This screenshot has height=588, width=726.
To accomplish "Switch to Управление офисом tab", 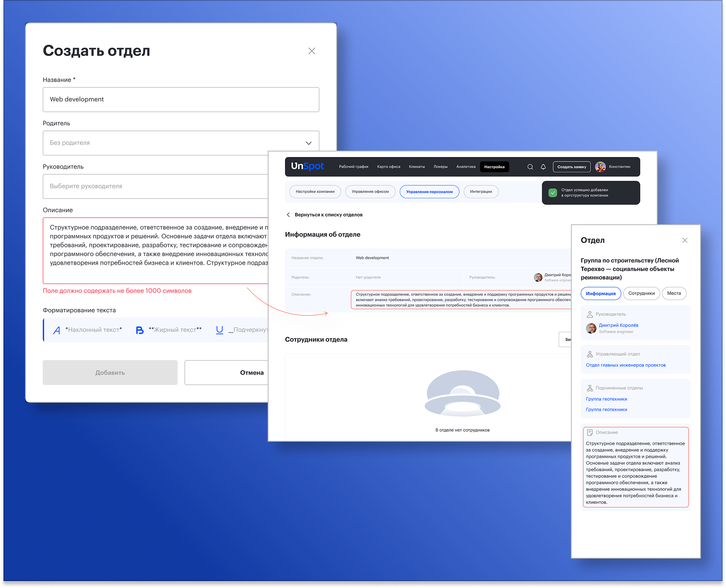I will point(370,192).
